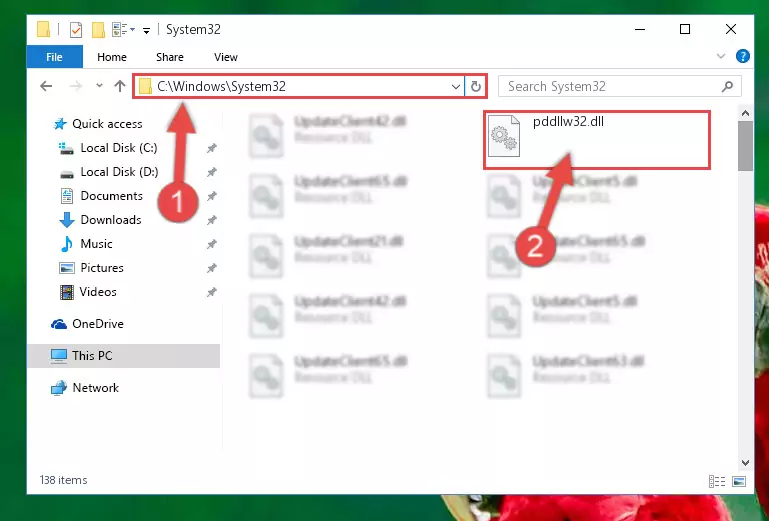Click the C:\Windows\System32 address bar
769x521 pixels.
[298, 86]
